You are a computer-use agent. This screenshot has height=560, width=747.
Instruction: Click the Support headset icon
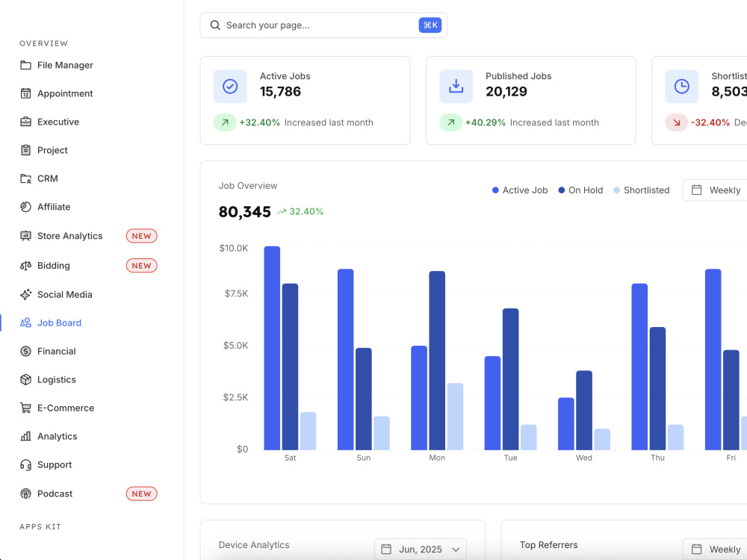tap(25, 464)
